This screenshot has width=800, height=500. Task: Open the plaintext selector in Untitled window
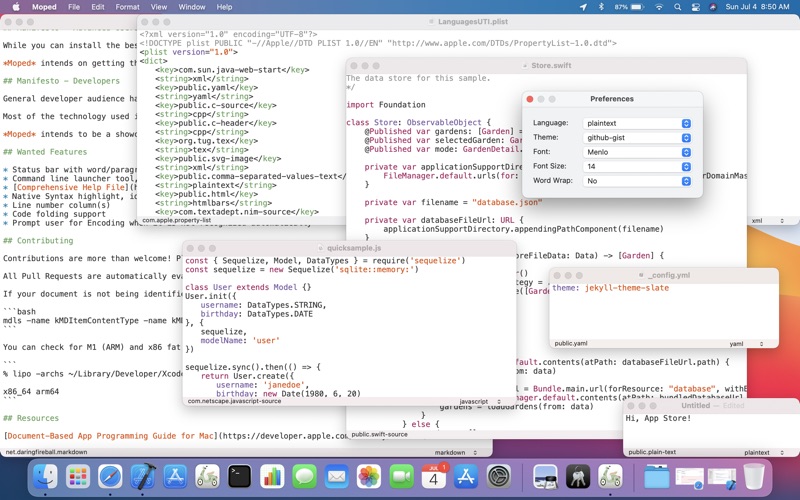coord(764,453)
